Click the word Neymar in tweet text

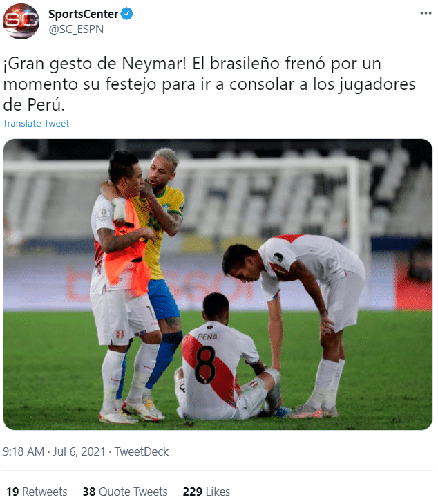tap(154, 63)
